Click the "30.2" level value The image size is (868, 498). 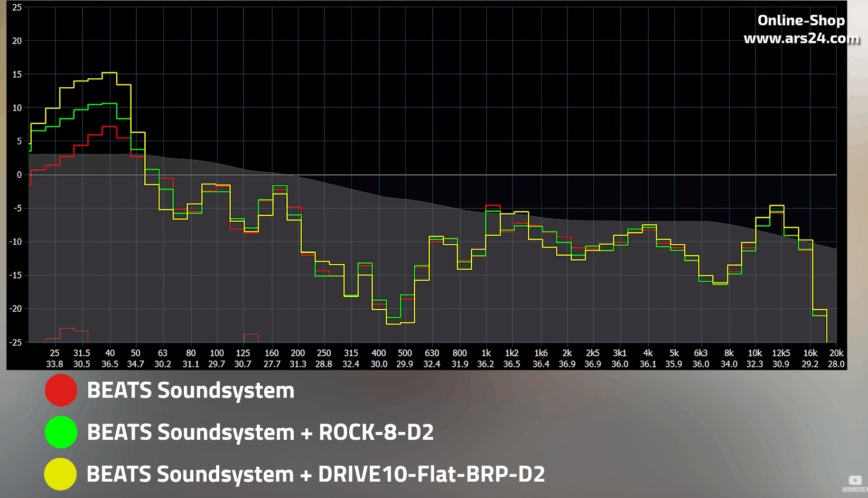(x=163, y=364)
